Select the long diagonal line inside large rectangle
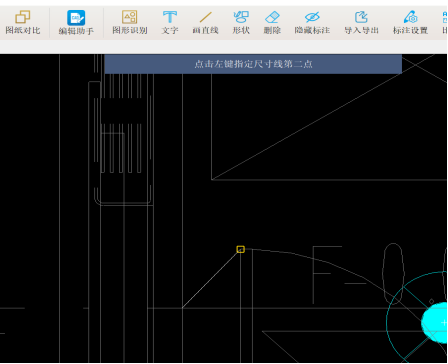 [323, 117]
